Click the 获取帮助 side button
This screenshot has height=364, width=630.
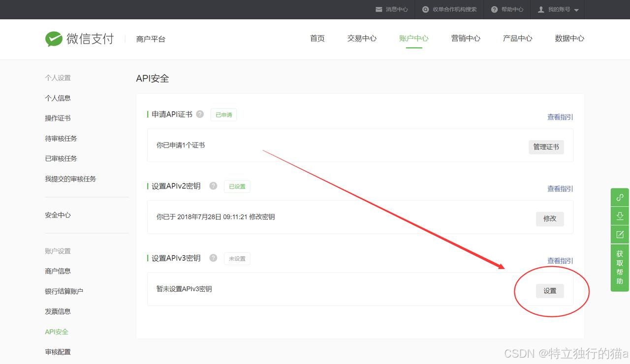coord(620,268)
